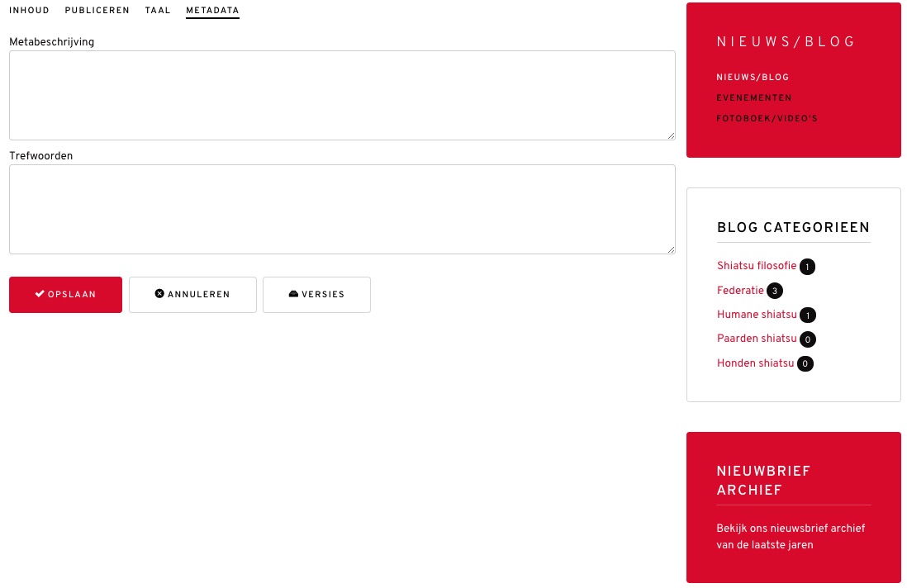The width and height of the screenshot is (907, 588).
Task: Open the Paarden shiatsu category
Action: [757, 339]
